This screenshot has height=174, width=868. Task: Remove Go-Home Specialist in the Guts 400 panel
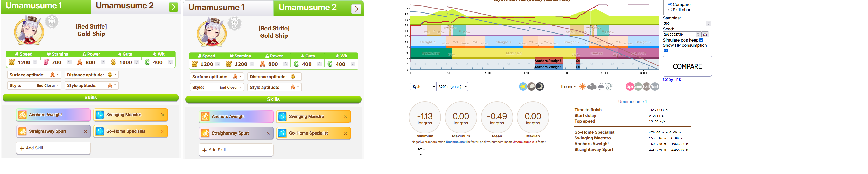(x=345, y=133)
